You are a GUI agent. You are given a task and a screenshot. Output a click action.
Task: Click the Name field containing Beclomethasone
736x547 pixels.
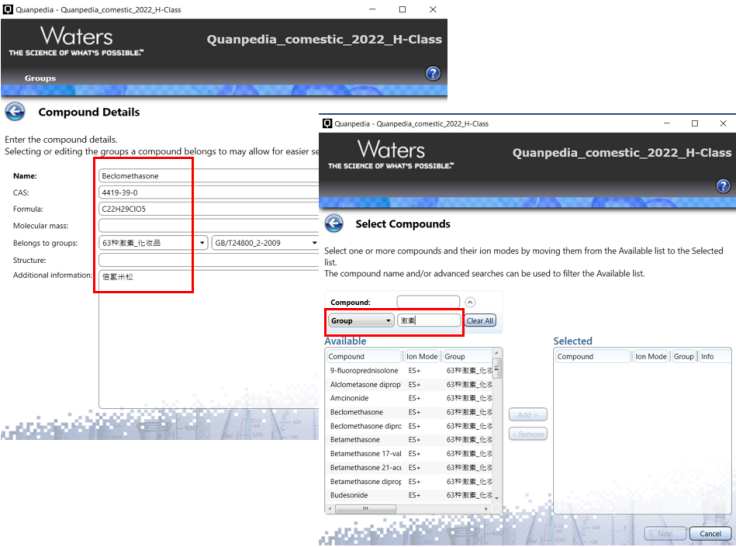[209, 176]
